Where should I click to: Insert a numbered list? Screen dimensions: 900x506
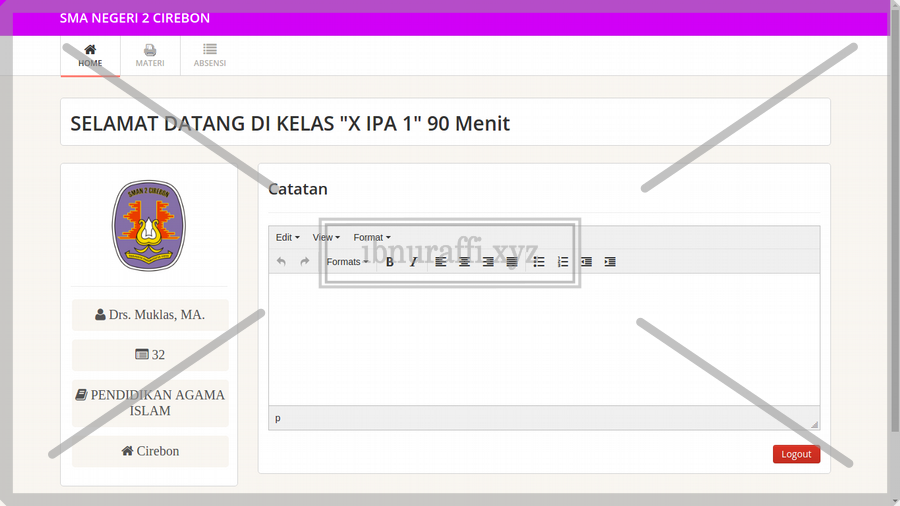563,262
